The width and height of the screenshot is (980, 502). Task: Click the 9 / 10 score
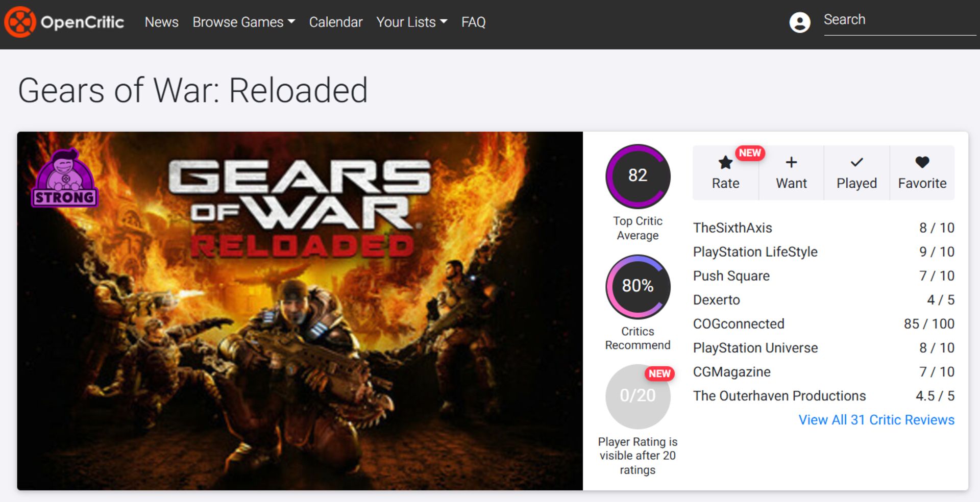tap(937, 252)
